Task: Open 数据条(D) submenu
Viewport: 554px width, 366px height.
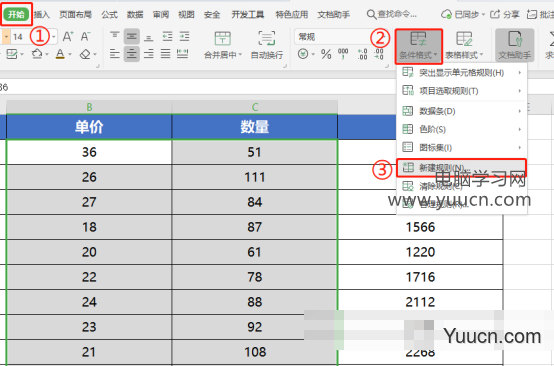Action: click(x=462, y=111)
